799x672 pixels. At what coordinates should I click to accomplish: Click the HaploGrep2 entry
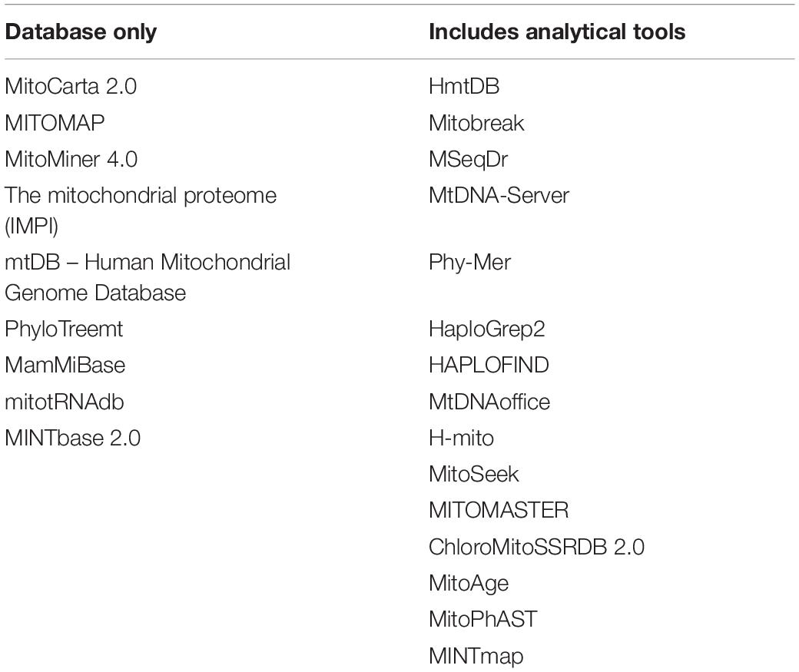487,329
